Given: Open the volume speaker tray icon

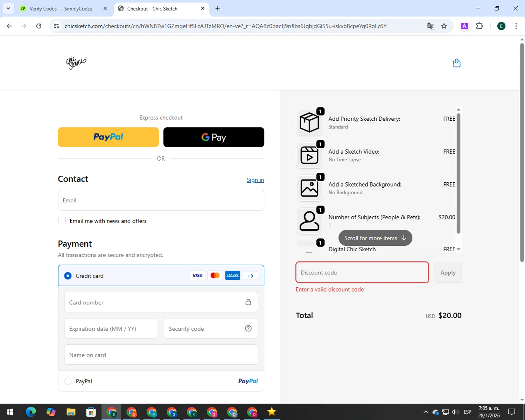Looking at the screenshot, I should point(455,412).
